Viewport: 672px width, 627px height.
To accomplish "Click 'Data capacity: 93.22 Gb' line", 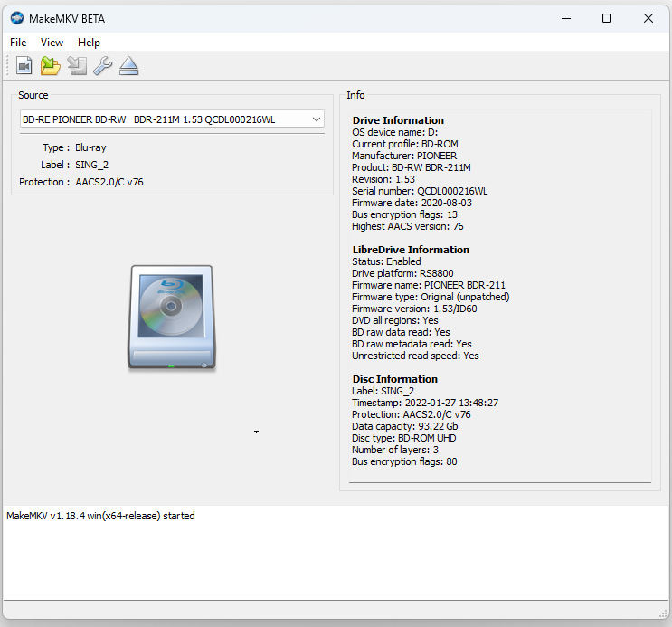I will coord(404,427).
